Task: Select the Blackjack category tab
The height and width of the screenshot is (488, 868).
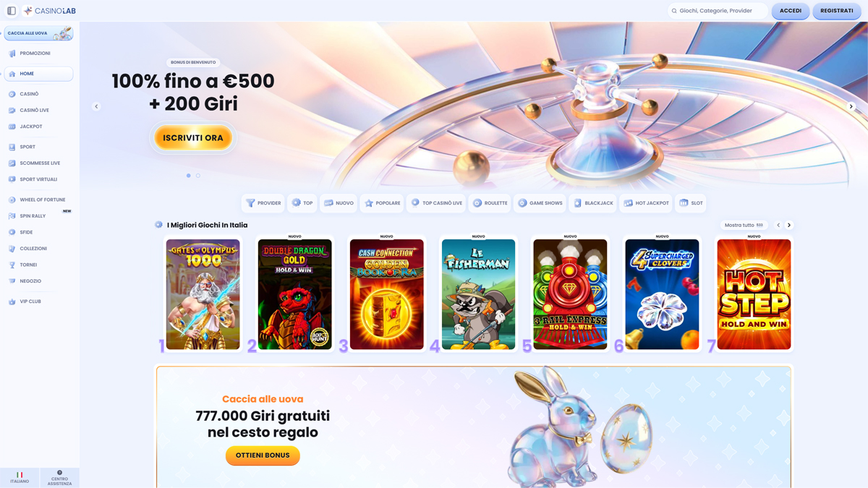Action: point(592,203)
